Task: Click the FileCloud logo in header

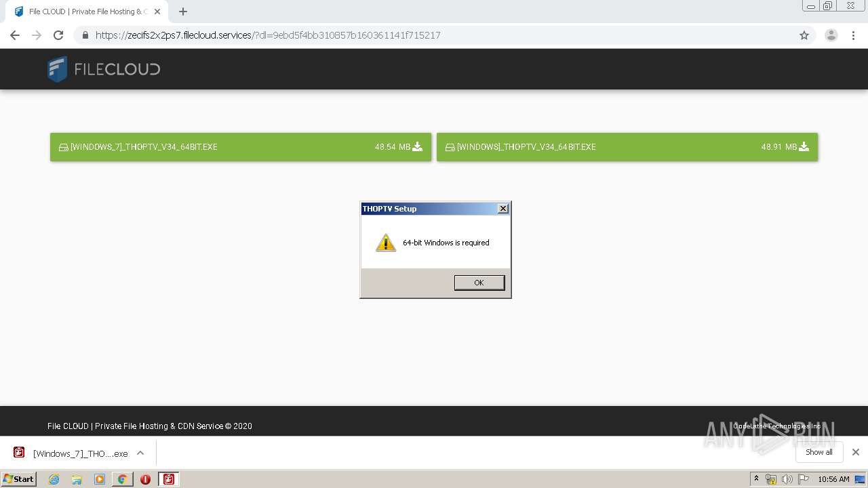Action: pyautogui.click(x=104, y=69)
